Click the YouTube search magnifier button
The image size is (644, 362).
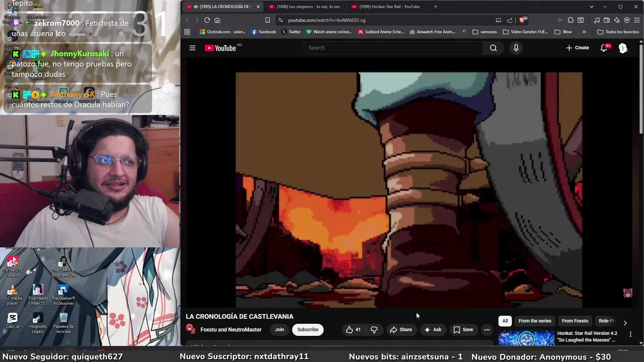point(493,48)
